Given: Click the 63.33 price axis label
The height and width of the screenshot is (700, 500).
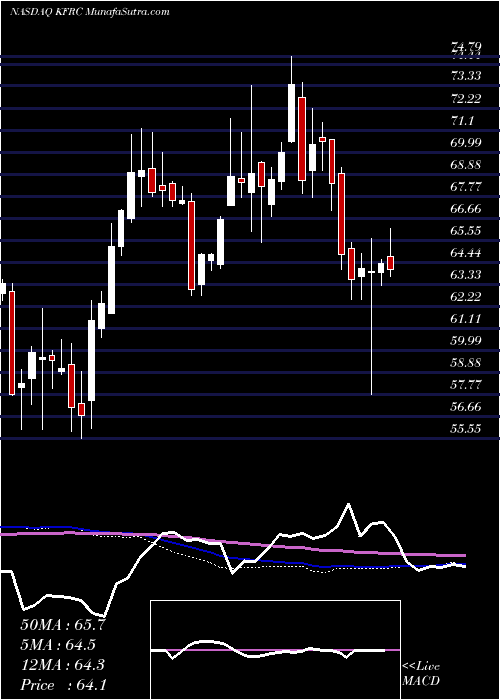Looking at the screenshot, I should pos(466,275).
